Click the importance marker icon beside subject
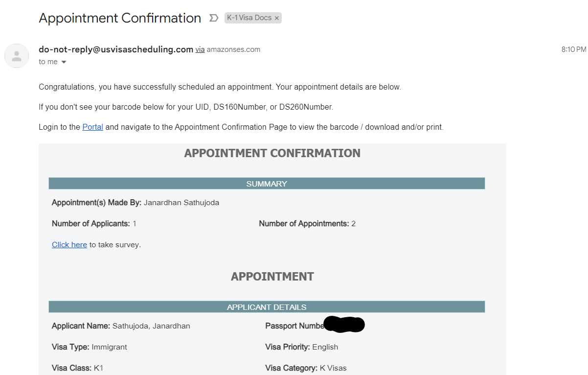588x375 pixels. [x=213, y=18]
